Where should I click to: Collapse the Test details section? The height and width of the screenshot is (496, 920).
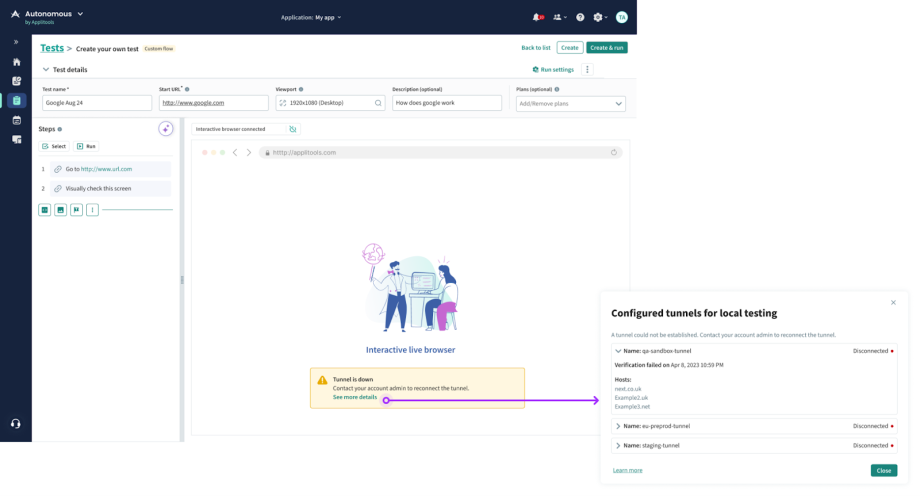tap(46, 70)
